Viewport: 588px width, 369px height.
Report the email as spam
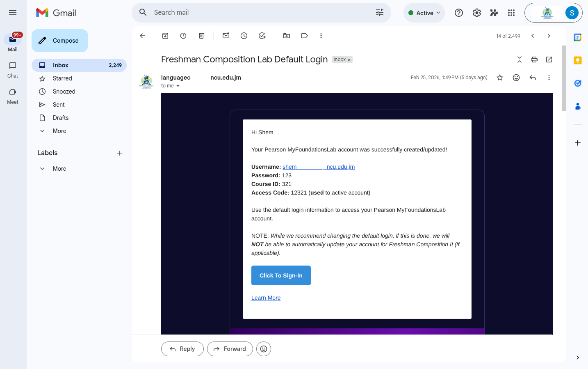pyautogui.click(x=183, y=36)
